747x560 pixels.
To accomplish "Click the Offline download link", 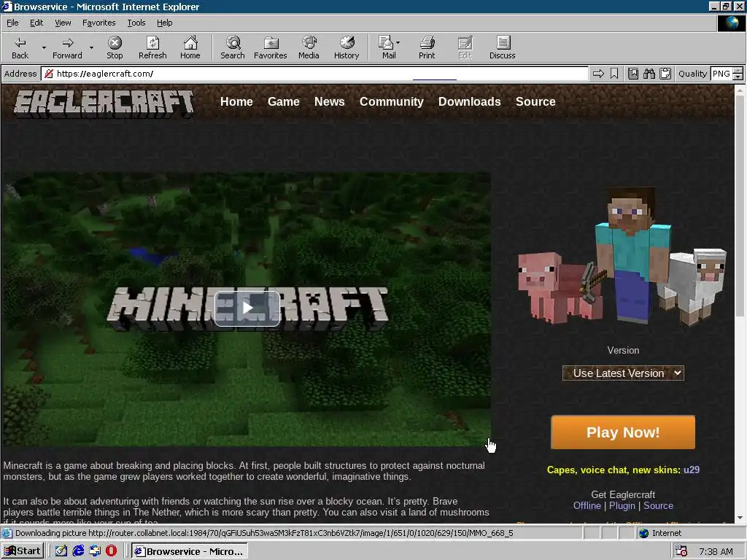I will click(x=587, y=506).
